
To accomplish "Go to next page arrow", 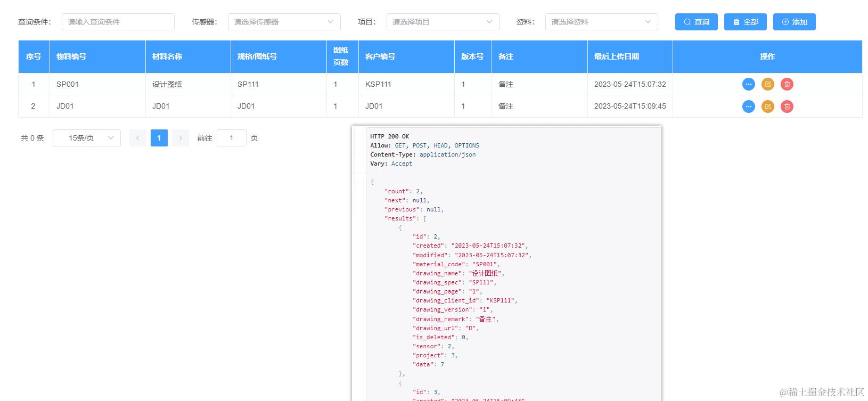I will point(181,138).
